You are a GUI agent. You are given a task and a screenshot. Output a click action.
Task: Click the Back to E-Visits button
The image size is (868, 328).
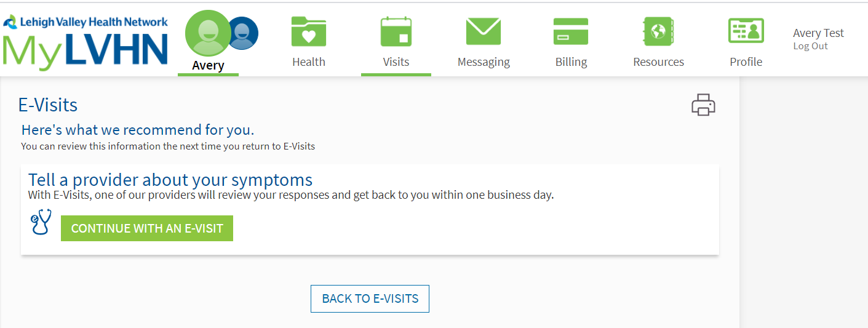coord(370,298)
